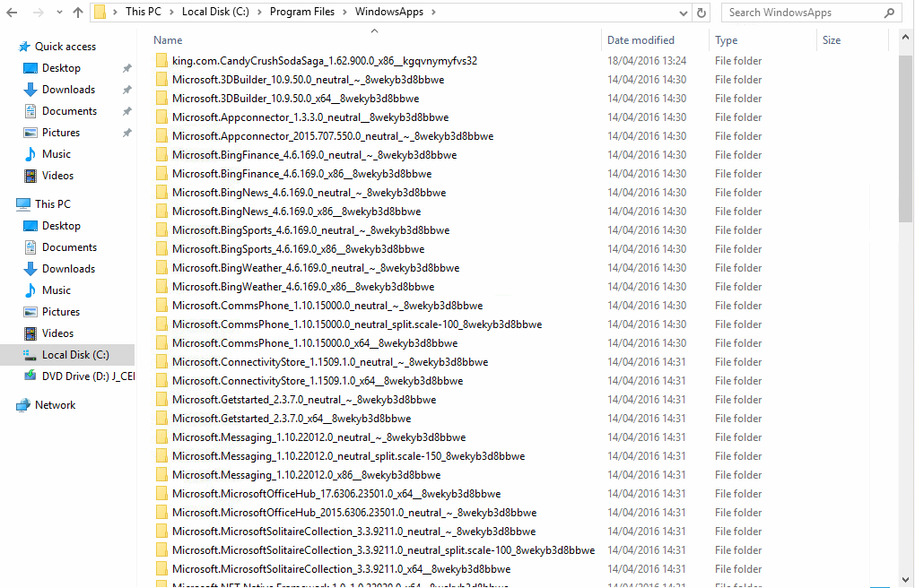Viewport: 915px width, 588px height.
Task: Select Program Files in the breadcrumb
Action: (x=302, y=12)
